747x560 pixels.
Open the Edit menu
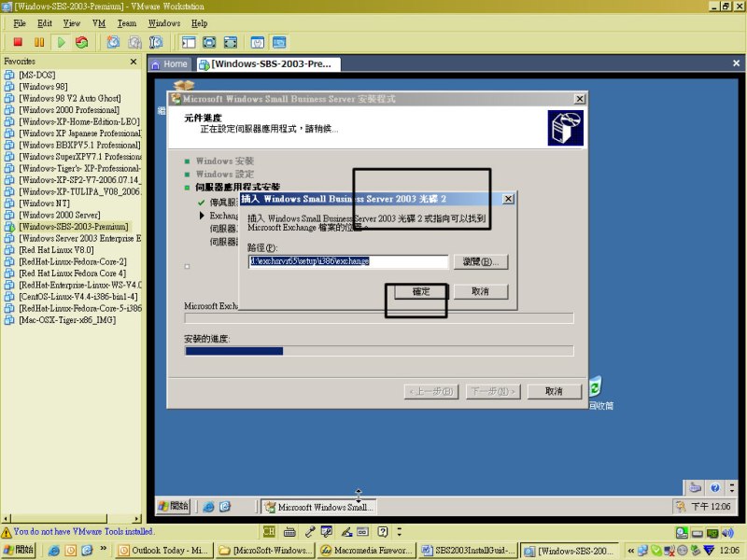[x=45, y=23]
